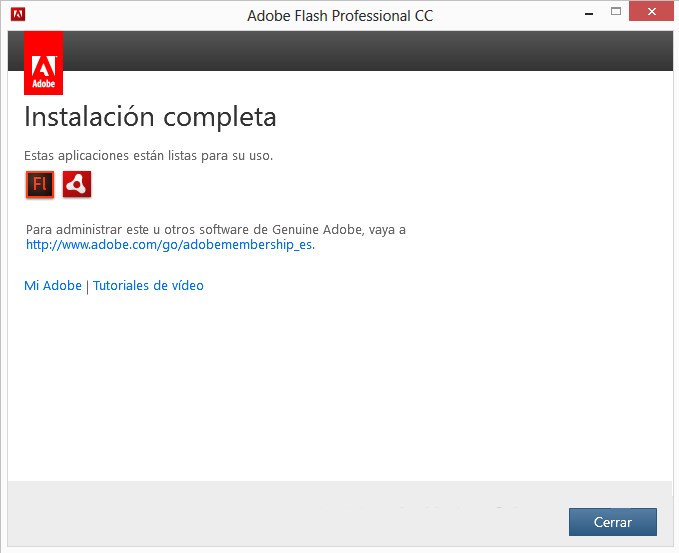Click 'Estas aplicaciones están listas para su uso' text
The width and height of the screenshot is (679, 553).
149,155
